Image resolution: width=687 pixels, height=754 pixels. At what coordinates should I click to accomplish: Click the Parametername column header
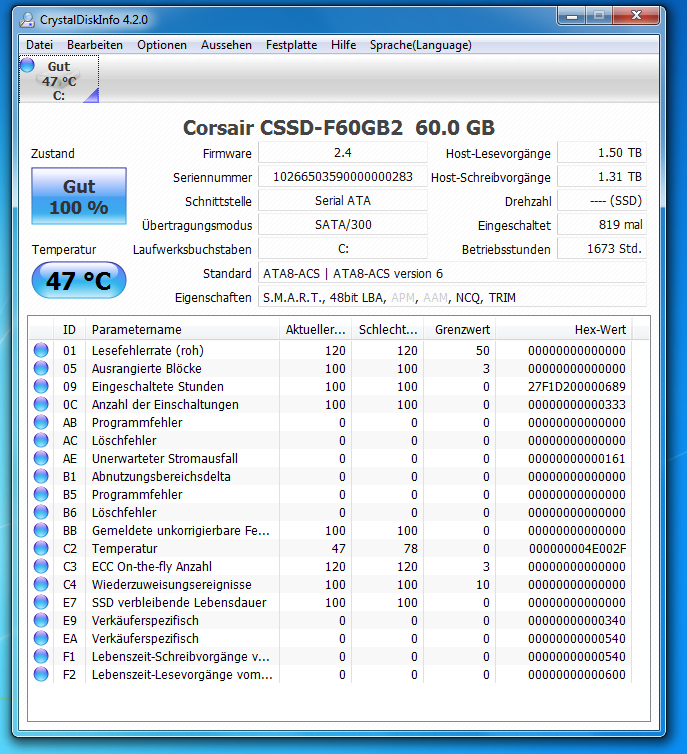(x=183, y=330)
